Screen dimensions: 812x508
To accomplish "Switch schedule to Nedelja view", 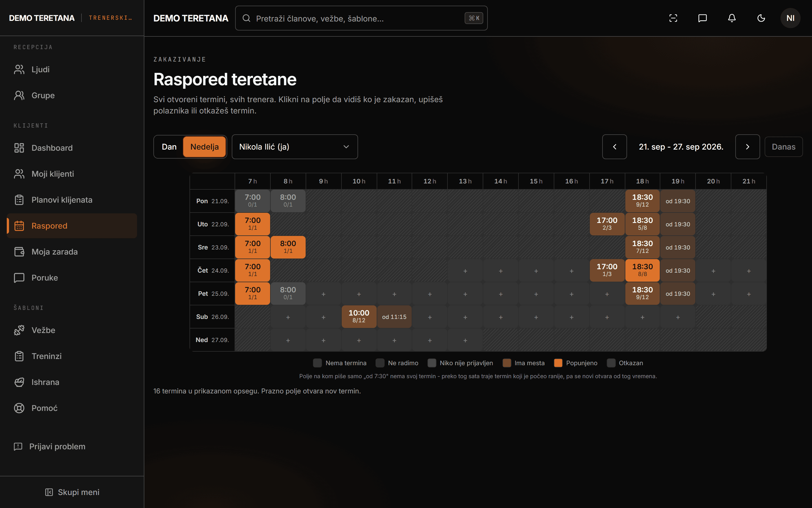I will pyautogui.click(x=204, y=147).
